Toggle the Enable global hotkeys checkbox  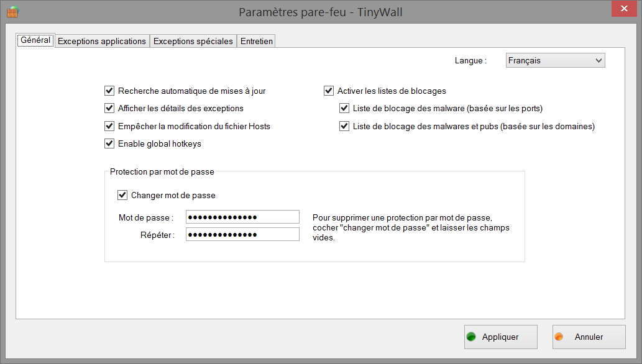pyautogui.click(x=110, y=143)
